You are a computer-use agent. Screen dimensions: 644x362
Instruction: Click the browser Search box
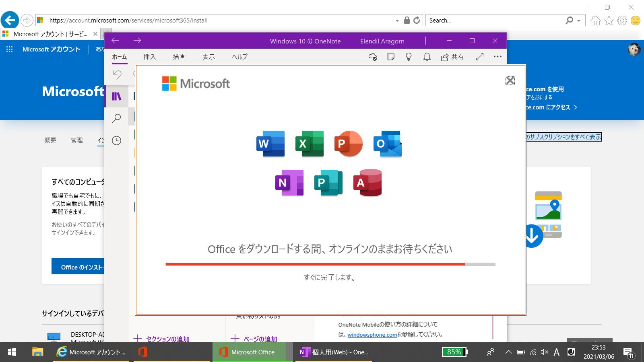click(x=495, y=21)
